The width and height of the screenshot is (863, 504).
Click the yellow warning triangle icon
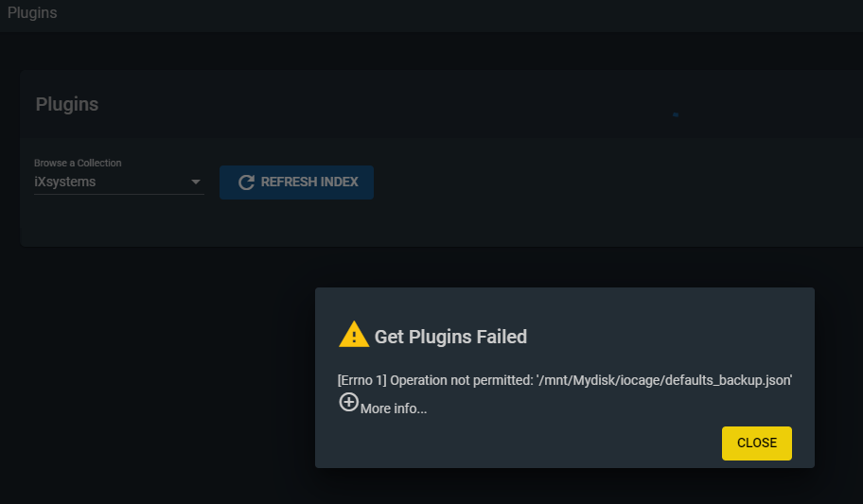pos(353,335)
